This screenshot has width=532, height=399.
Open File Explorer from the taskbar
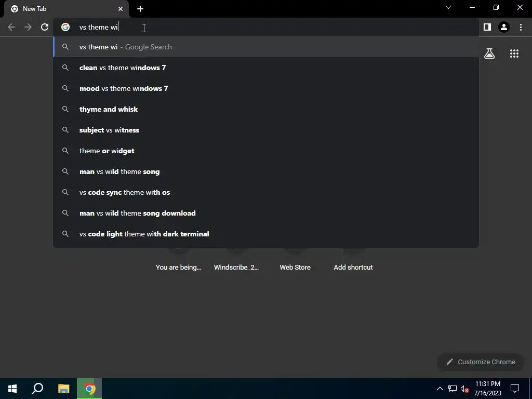63,389
